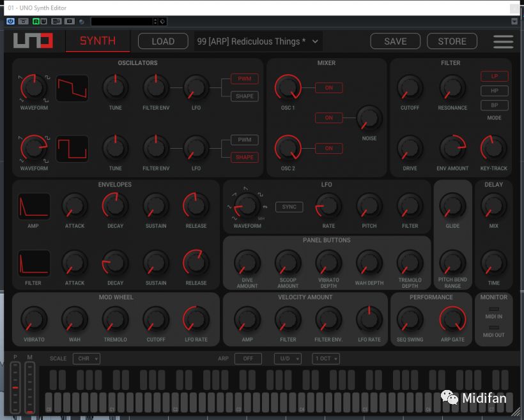
Task: Select BP filter mode
Action: coord(495,105)
